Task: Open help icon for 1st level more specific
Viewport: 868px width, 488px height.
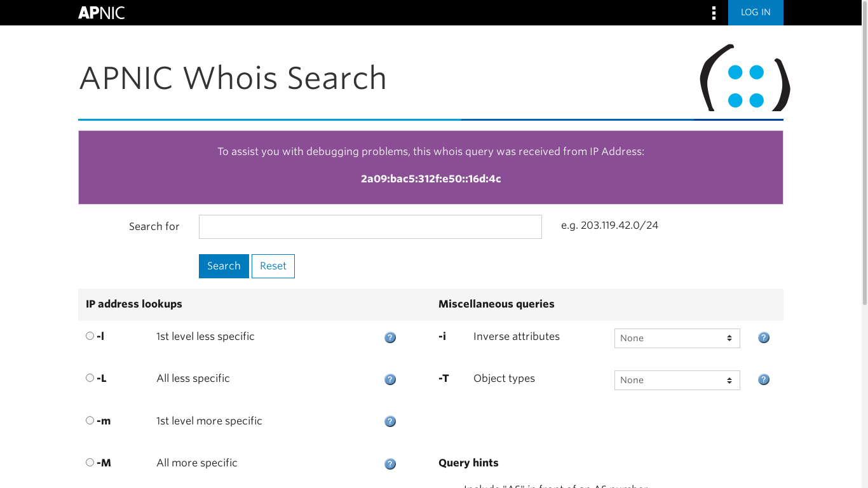Action: 390,421
